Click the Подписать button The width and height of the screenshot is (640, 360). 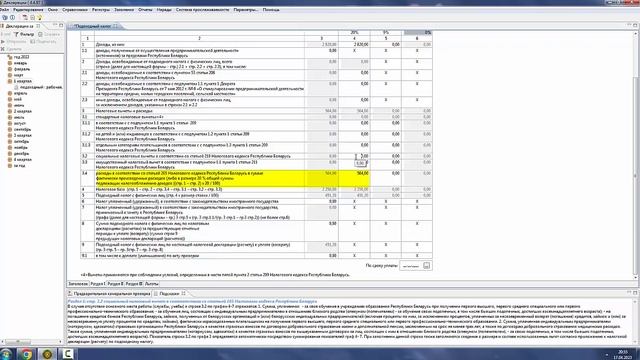coord(44,42)
